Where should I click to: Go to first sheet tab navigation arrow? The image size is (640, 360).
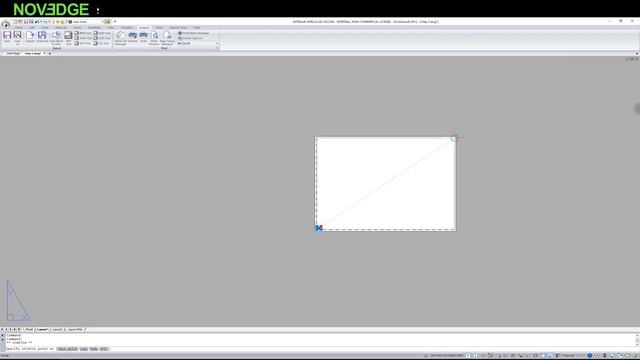[x=2, y=329]
